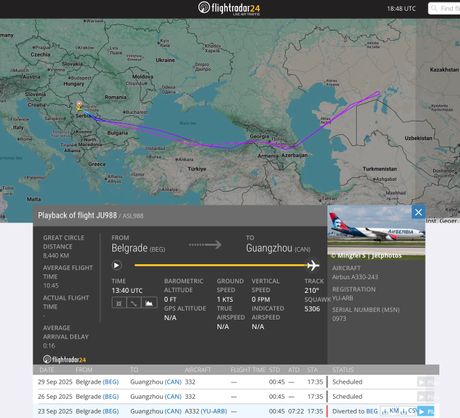This screenshot has height=418, width=460.
Task: Click the serial number 0973
Action: coord(339,318)
